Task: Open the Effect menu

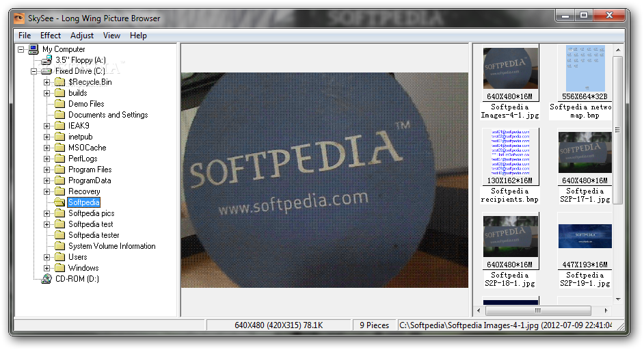Action: click(50, 36)
